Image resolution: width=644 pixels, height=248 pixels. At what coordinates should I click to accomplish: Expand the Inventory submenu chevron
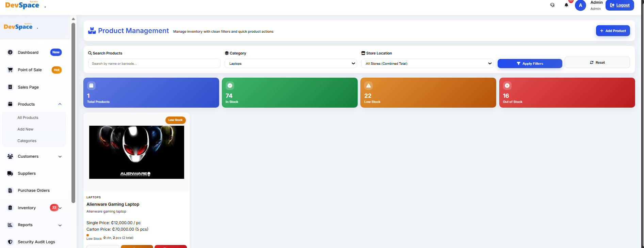pos(60,208)
